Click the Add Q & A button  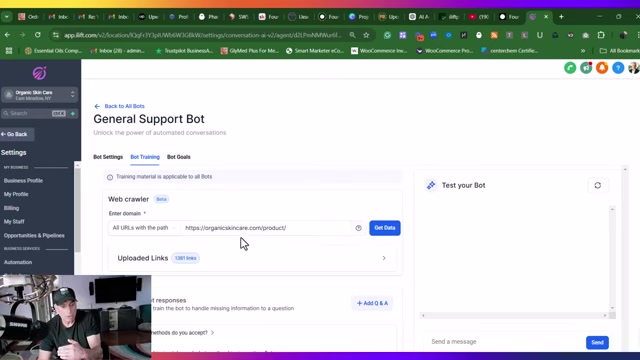coord(372,303)
